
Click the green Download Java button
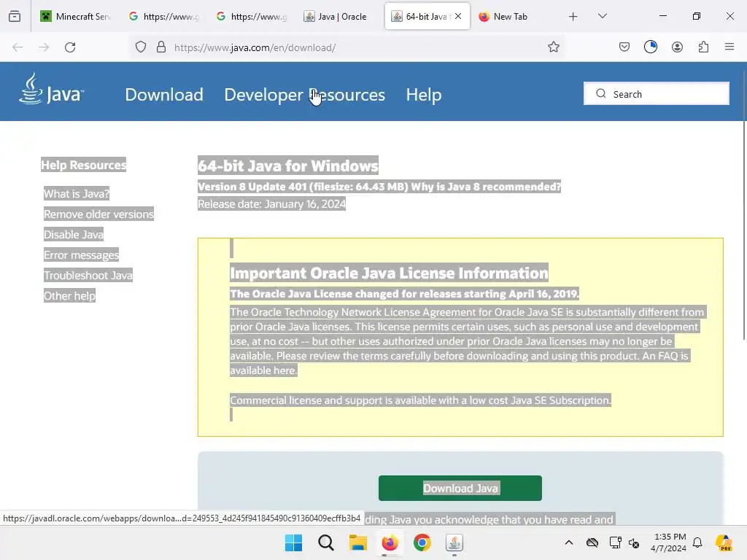(x=460, y=488)
